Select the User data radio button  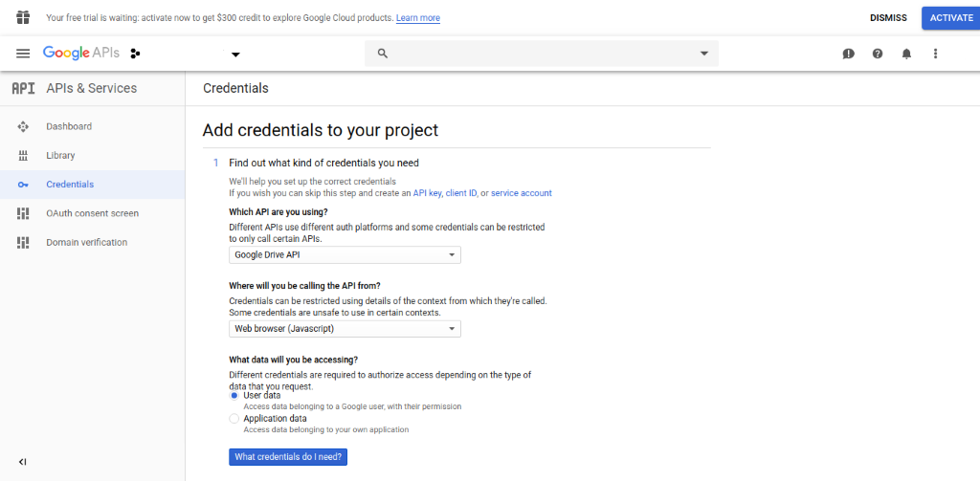234,395
